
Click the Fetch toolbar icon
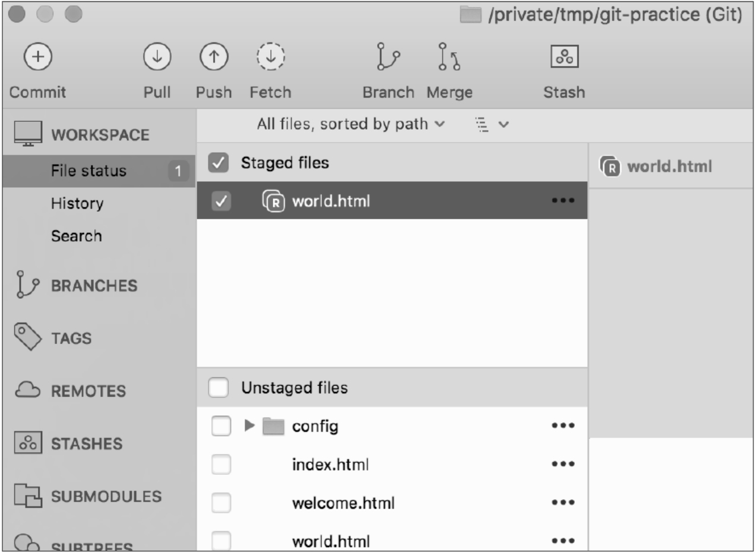(270, 57)
